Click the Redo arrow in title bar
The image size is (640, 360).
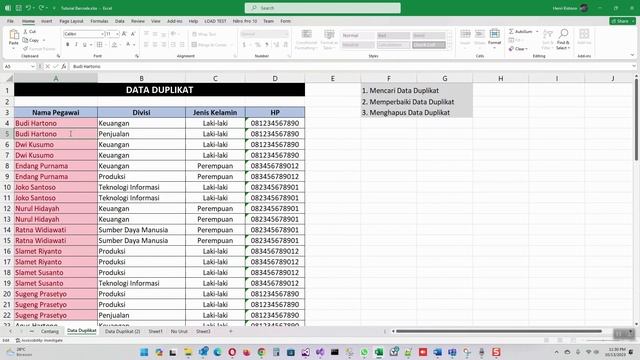(x=41, y=8)
